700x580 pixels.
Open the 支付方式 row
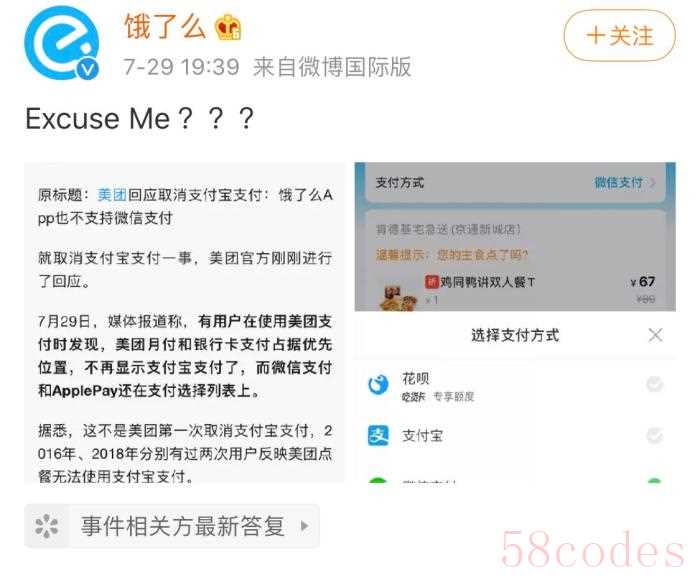click(515, 183)
